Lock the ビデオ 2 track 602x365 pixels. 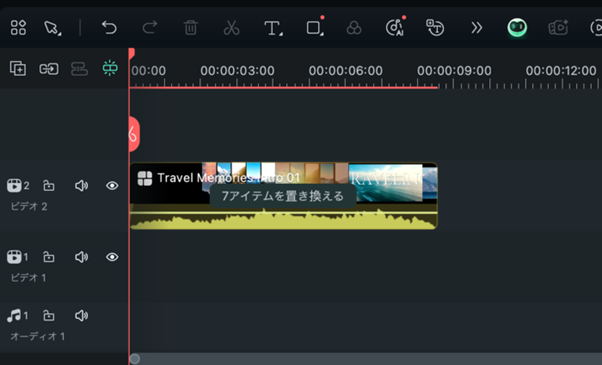point(49,185)
